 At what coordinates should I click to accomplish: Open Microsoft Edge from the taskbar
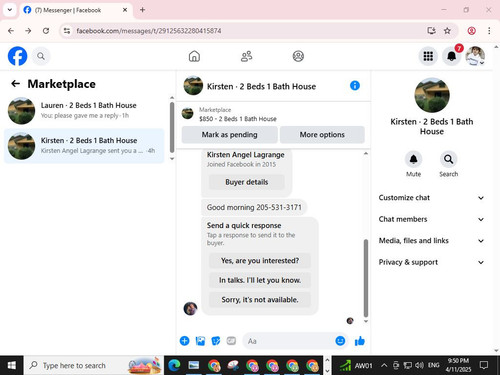tap(174, 365)
